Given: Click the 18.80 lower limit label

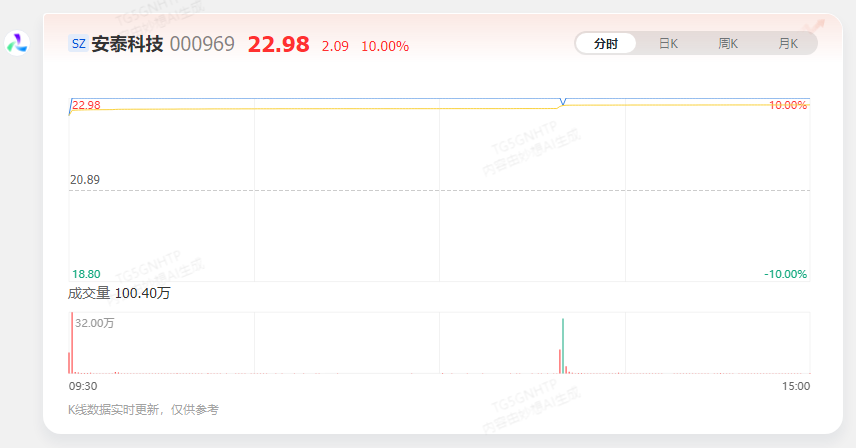Looking at the screenshot, I should [84, 274].
